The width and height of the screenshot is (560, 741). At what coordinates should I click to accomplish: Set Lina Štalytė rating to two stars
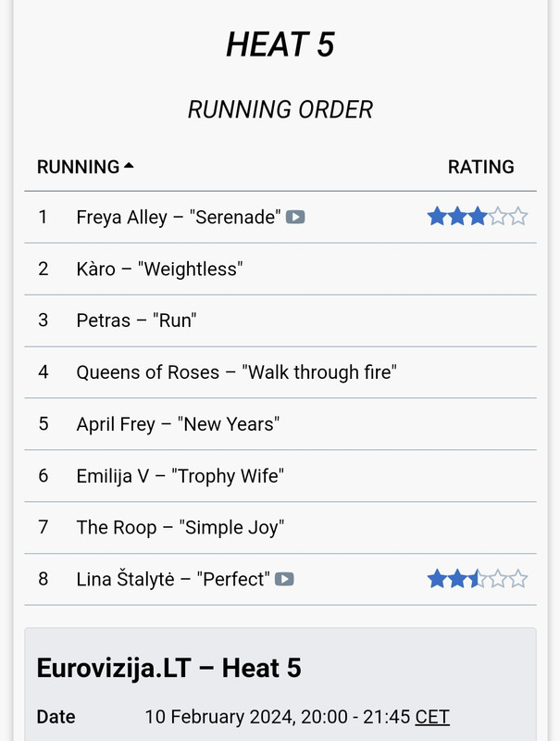point(457,580)
